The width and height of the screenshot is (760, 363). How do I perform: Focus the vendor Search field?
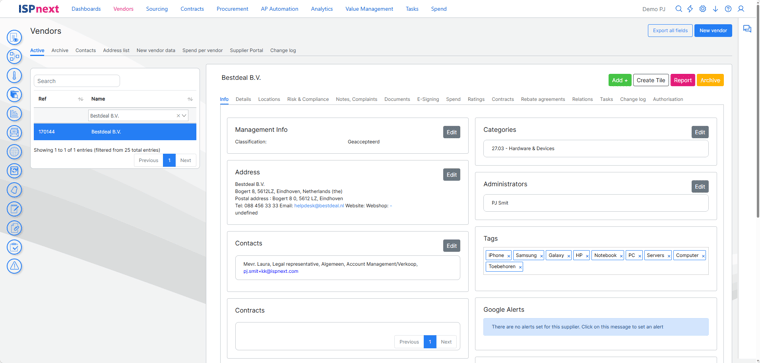click(x=77, y=81)
